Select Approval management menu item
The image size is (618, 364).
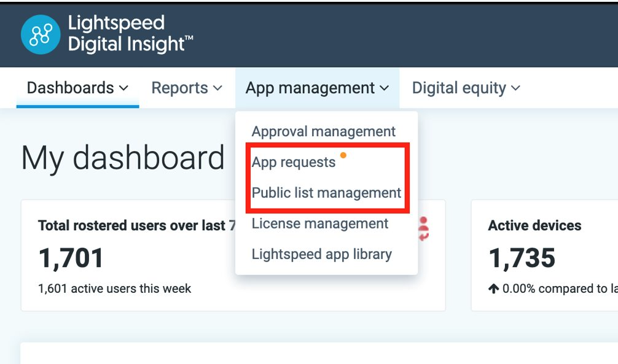[x=324, y=131]
